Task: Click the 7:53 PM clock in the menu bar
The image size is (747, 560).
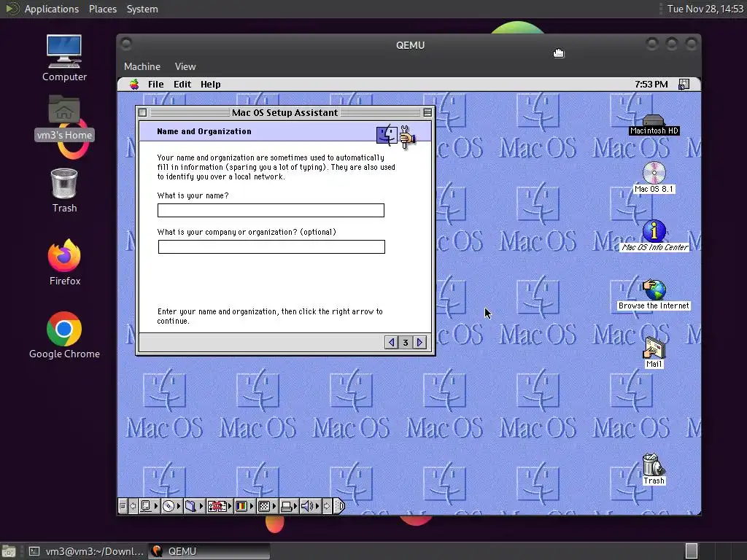Action: point(651,85)
